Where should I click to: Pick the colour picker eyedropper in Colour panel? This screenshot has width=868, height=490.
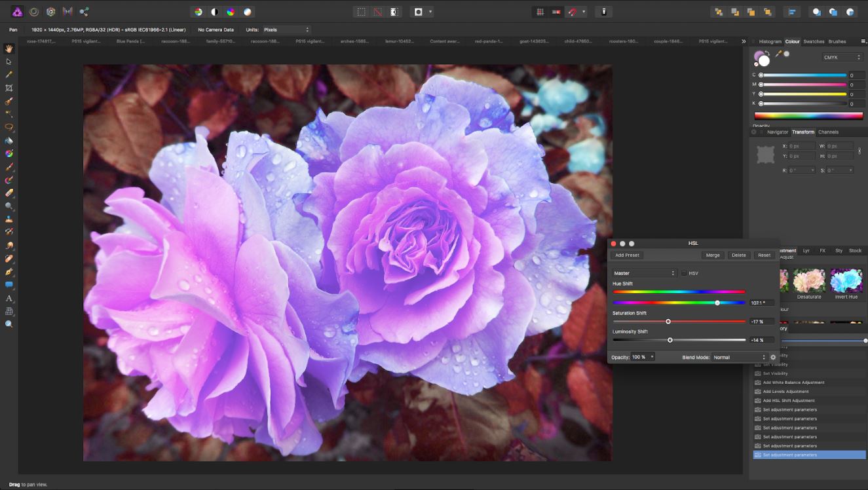tap(780, 54)
